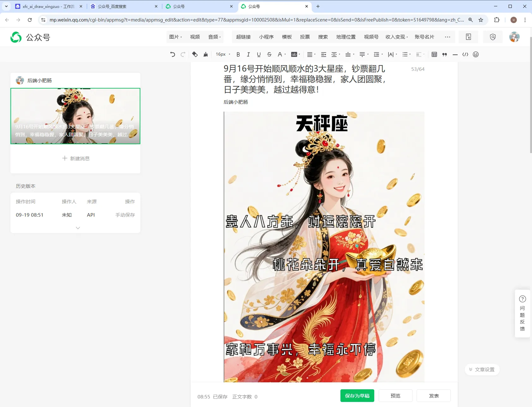The width and height of the screenshot is (532, 407).
Task: Click 新建消息 to add a message
Action: [x=76, y=158]
